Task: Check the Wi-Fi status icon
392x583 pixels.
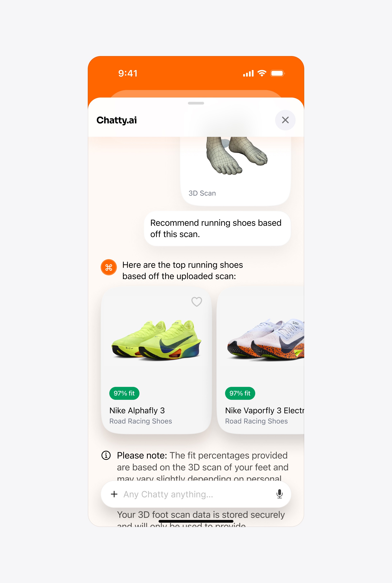Action: coord(262,73)
